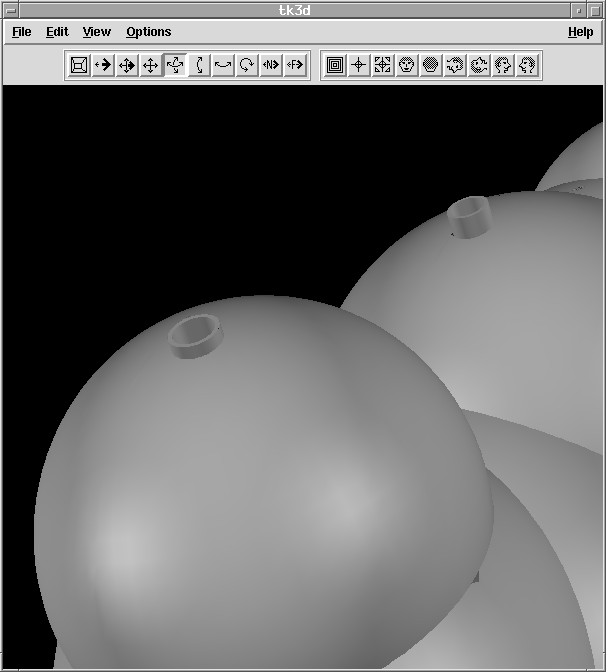The height and width of the screenshot is (672, 606).
Task: Open the Options menu
Action: [148, 32]
